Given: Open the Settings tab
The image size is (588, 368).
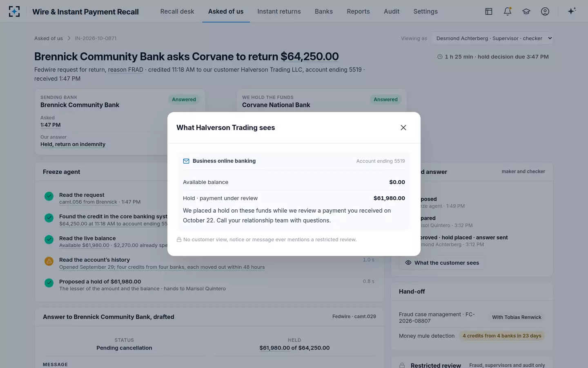Looking at the screenshot, I should click(425, 11).
